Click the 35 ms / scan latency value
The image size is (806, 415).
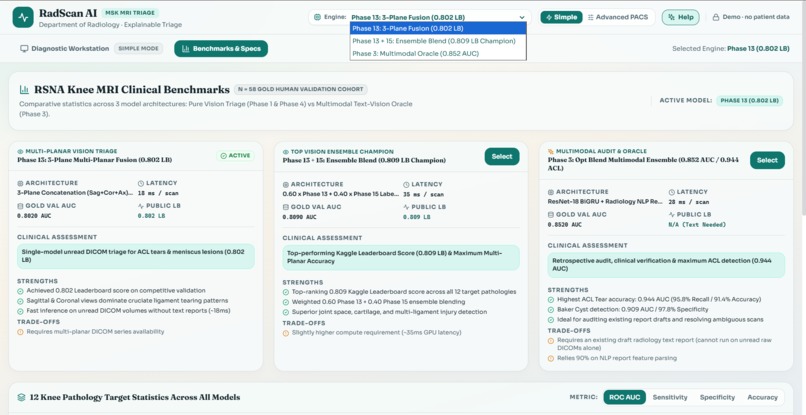coord(424,194)
